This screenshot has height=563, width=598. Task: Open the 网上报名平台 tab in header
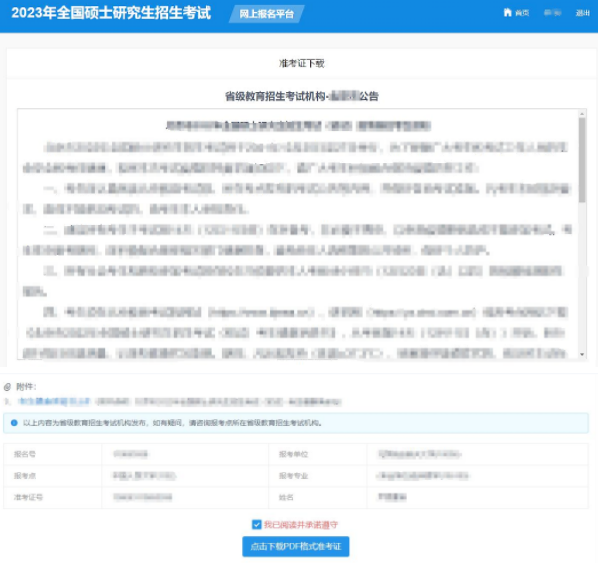pyautogui.click(x=267, y=14)
